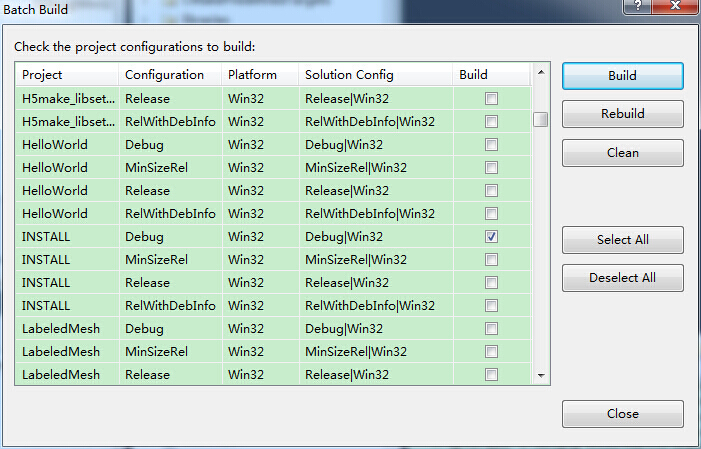Screen dimensions: 701x449
Task: Uncheck INSTALL Debug build checkbox
Action: [491, 237]
